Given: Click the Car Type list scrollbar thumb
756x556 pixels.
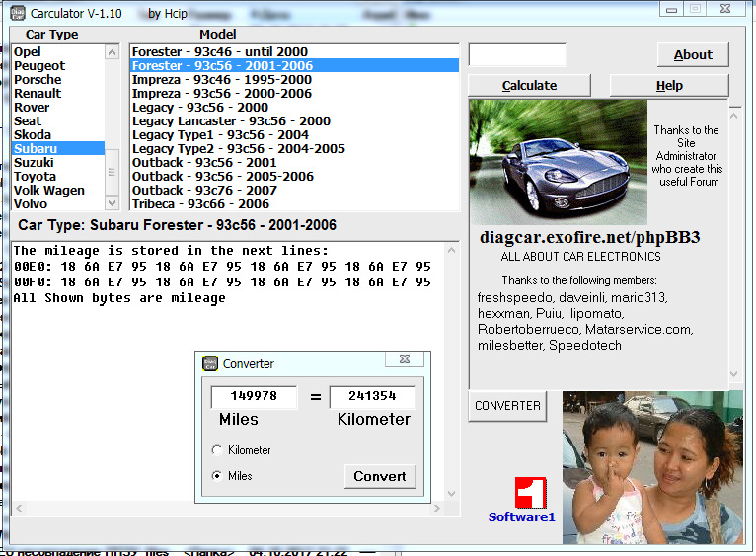Looking at the screenshot, I should click(112, 171).
